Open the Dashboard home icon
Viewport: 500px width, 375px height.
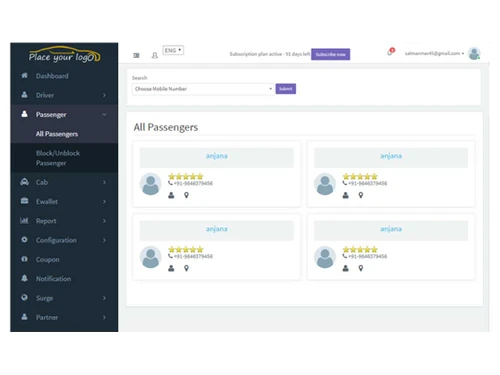click(24, 75)
